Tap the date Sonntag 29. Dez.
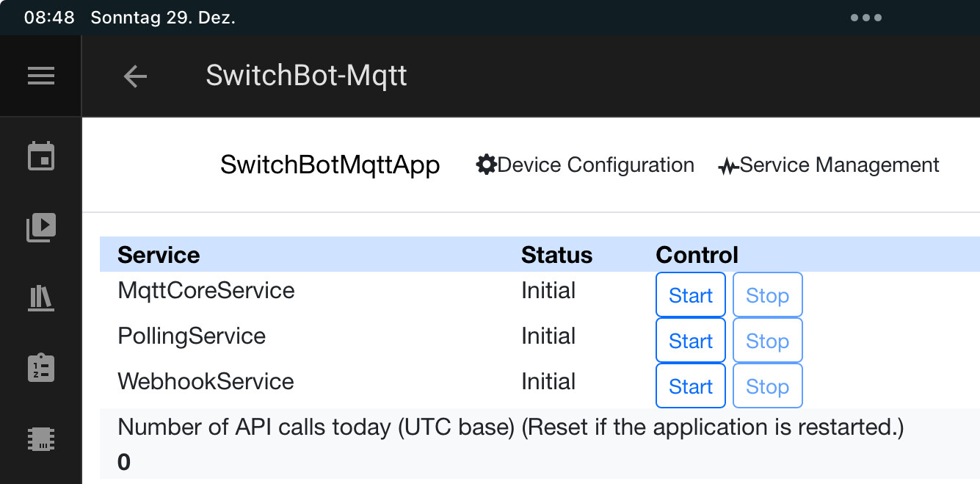 pyautogui.click(x=163, y=18)
